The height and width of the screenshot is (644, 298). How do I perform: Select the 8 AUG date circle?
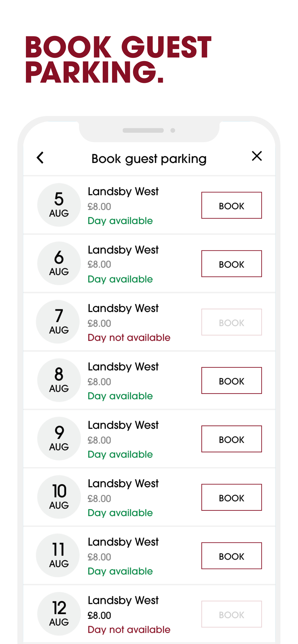[59, 380]
